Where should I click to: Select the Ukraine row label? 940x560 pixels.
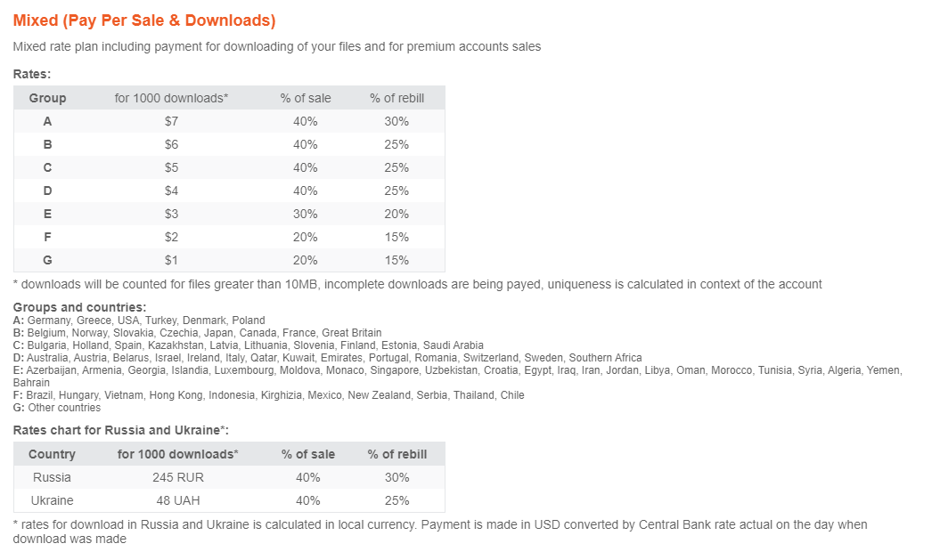[x=52, y=500]
